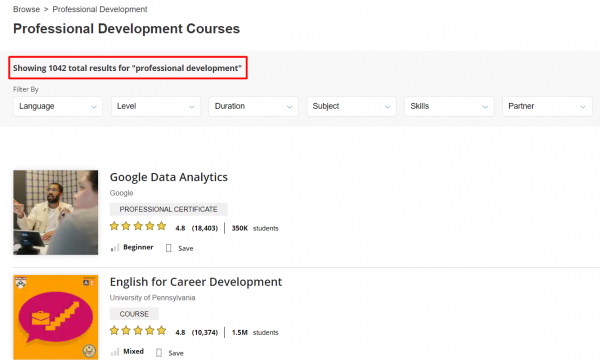Click the Mixed level label
This screenshot has height=360, width=600.
(133, 352)
